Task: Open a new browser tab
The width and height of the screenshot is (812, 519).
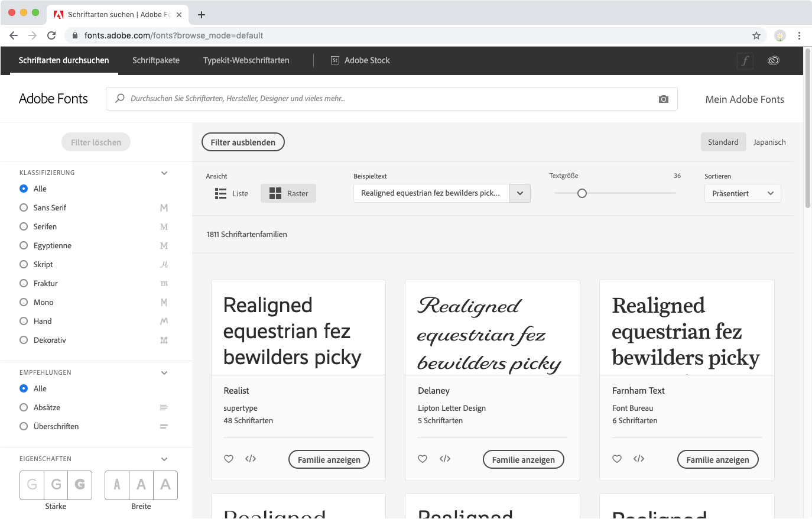Action: pyautogui.click(x=202, y=15)
